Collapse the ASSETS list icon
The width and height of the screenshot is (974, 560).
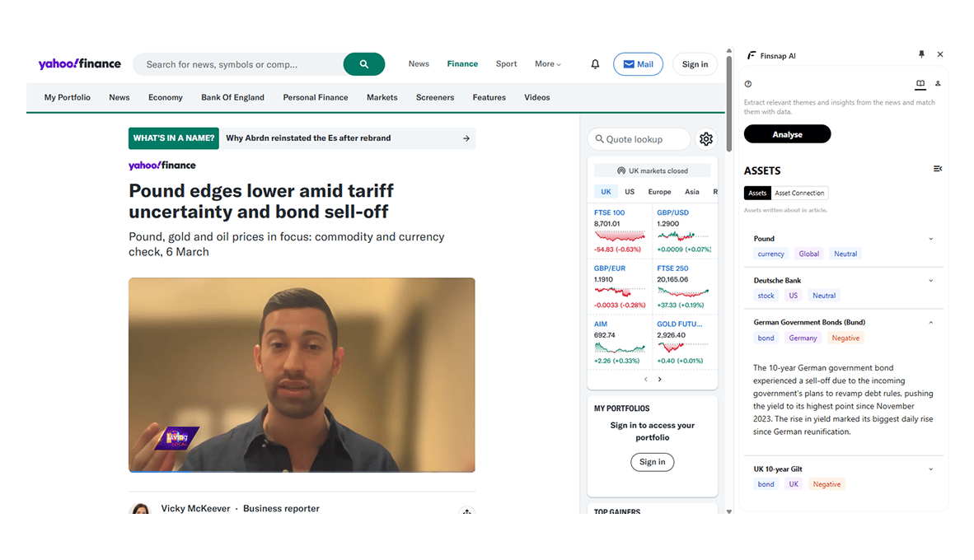click(x=938, y=169)
